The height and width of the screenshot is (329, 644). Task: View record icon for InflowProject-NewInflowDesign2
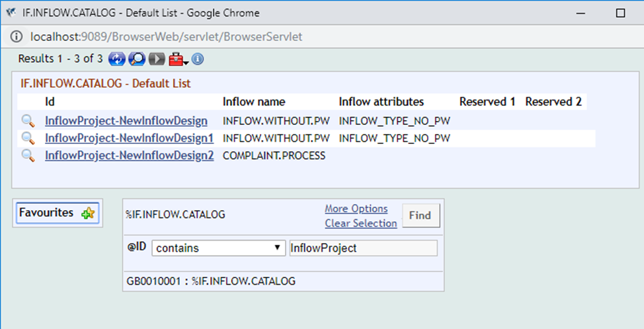pyautogui.click(x=28, y=155)
